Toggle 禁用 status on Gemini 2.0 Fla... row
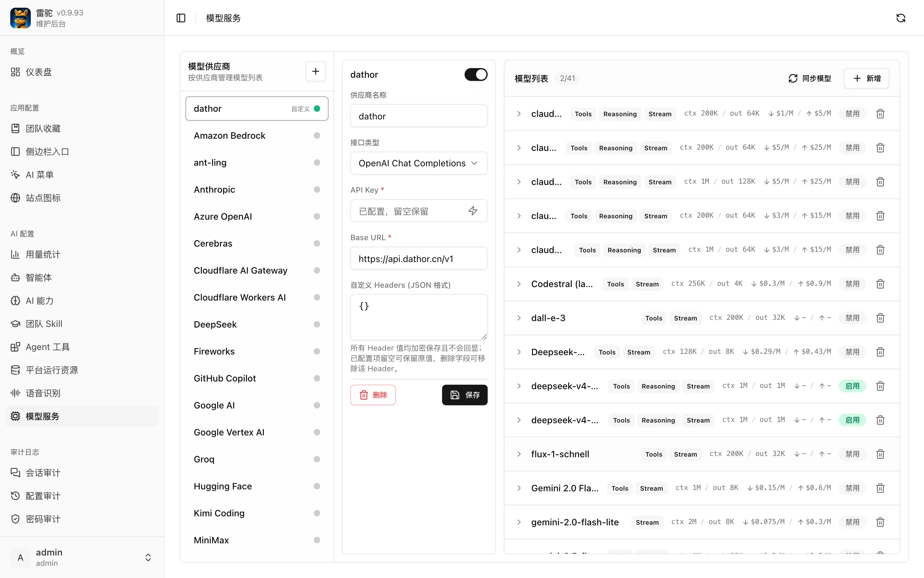Image resolution: width=924 pixels, height=578 pixels. (x=852, y=488)
